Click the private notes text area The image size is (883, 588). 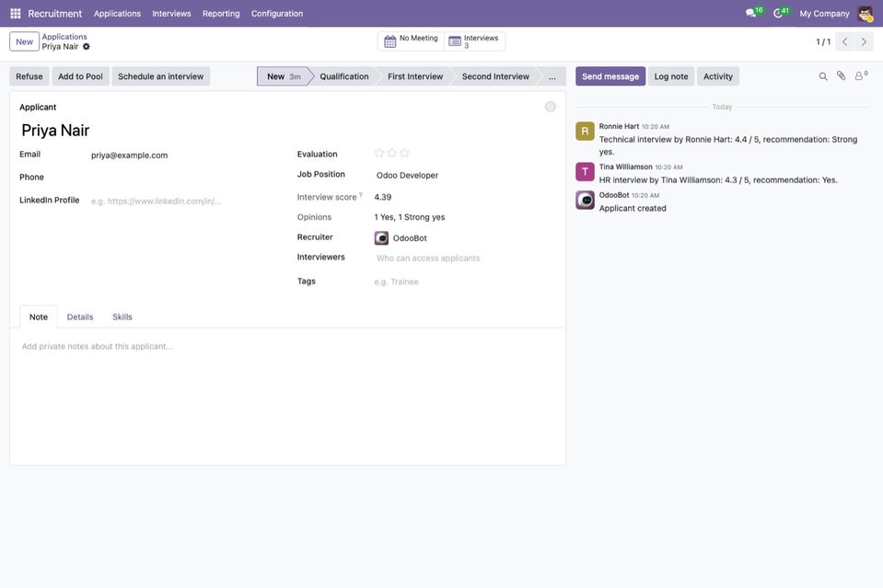(287, 347)
